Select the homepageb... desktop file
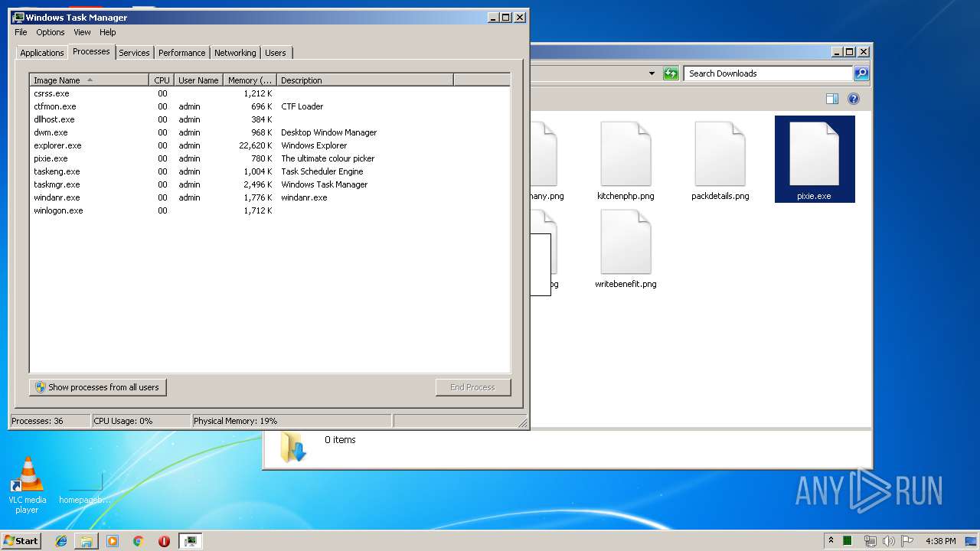Screen dimensions: 980x551 (x=84, y=488)
